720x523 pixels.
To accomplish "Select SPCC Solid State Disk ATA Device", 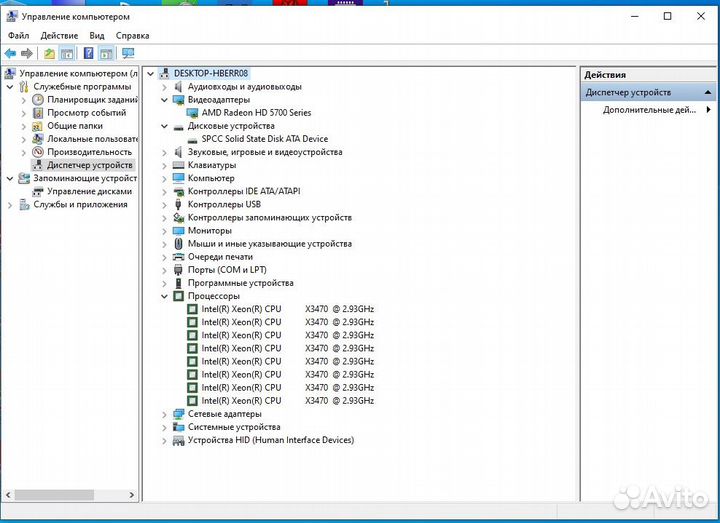I will (264, 139).
